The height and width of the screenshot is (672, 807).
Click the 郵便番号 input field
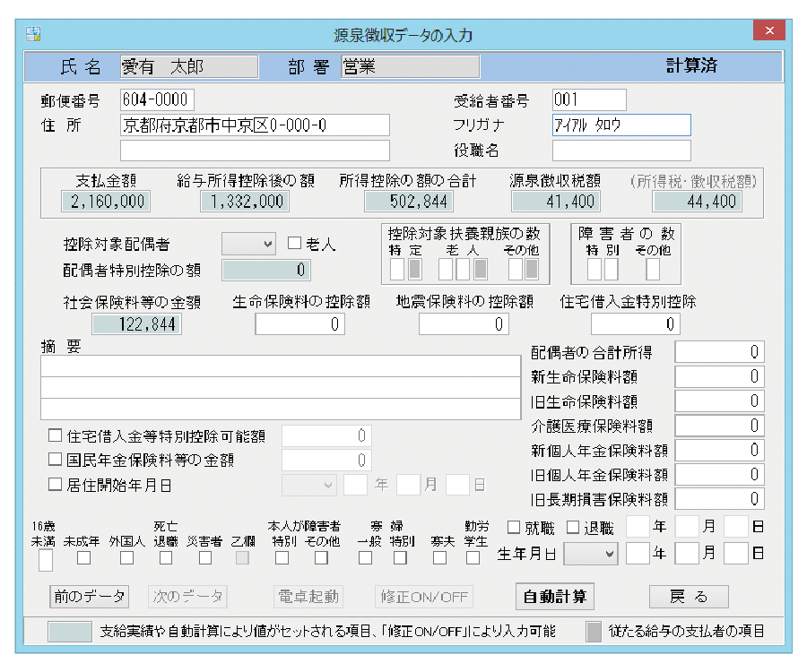click(156, 99)
